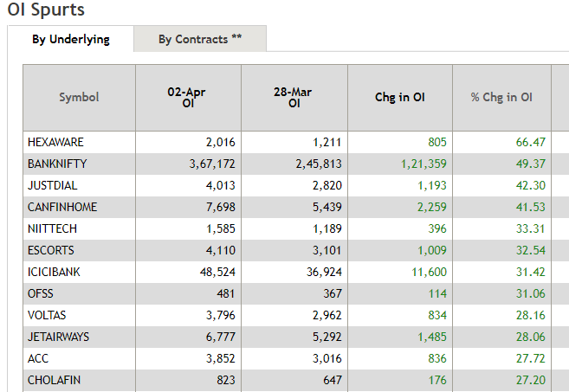Switch to the By Contracts tab
Image resolution: width=569 pixels, height=392 pixels.
point(200,39)
